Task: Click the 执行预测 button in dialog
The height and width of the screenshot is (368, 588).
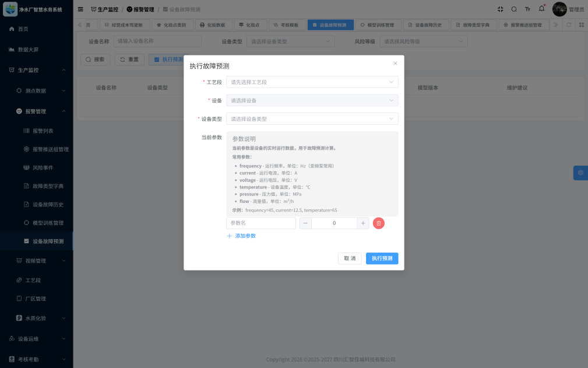Action: point(382,258)
